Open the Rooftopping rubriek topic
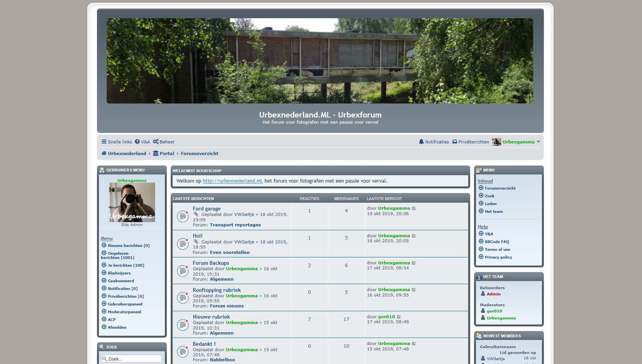Image resolution: width=642 pixels, height=364 pixels. coord(216,290)
